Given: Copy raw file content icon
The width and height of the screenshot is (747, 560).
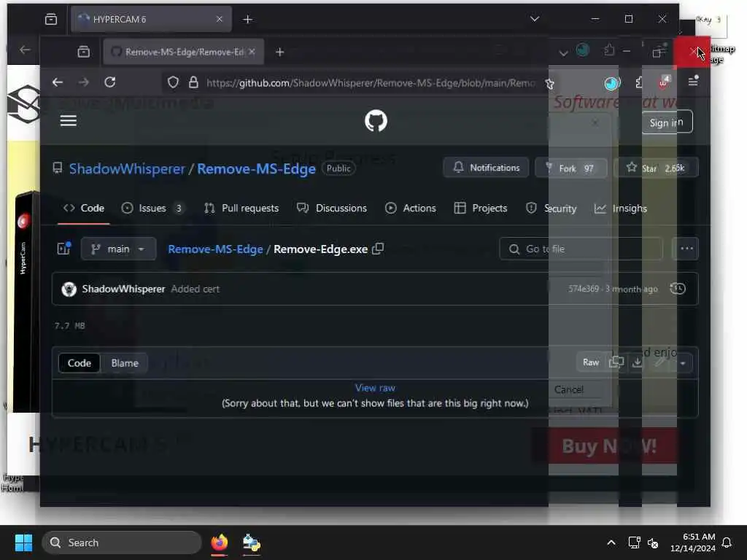Looking at the screenshot, I should [x=616, y=362].
